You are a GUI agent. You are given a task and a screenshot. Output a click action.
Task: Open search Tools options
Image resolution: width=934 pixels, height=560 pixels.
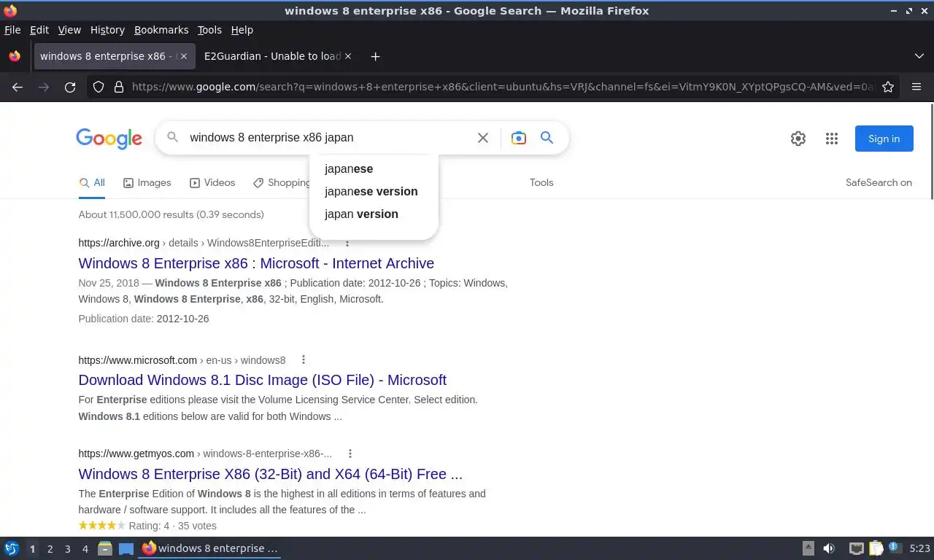pyautogui.click(x=541, y=183)
